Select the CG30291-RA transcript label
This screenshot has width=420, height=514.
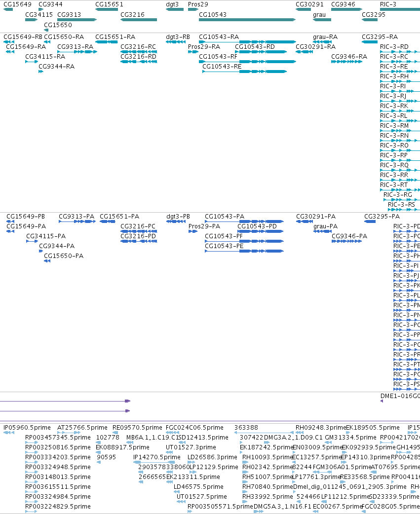pos(315,46)
